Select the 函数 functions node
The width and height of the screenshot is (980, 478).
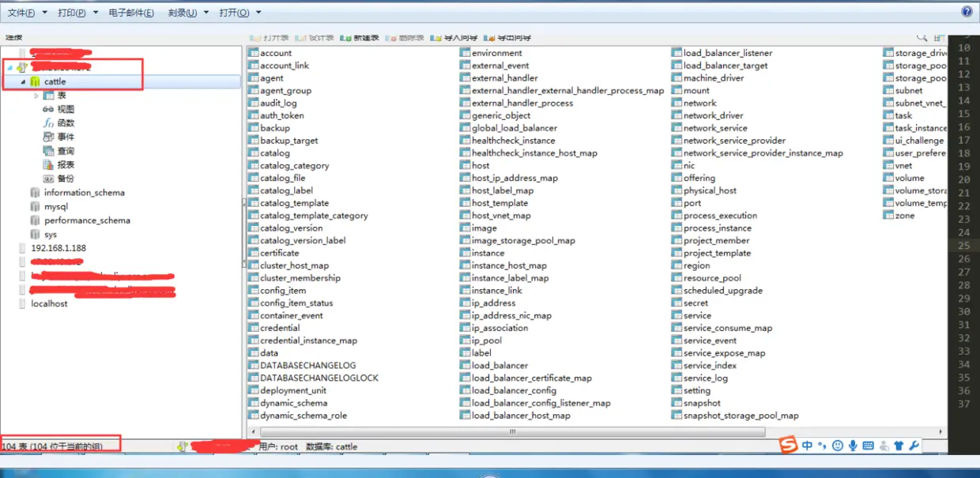pyautogui.click(x=66, y=123)
